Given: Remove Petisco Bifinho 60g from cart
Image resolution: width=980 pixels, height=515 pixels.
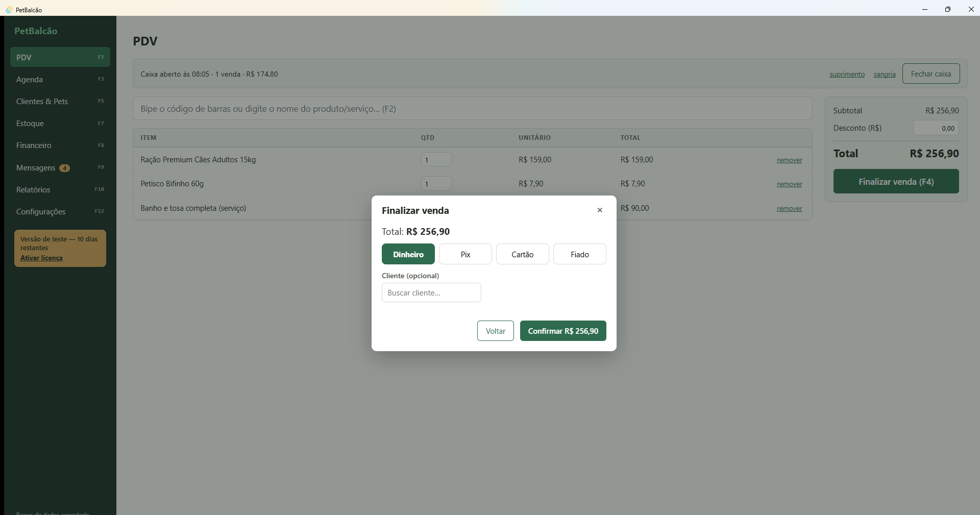Looking at the screenshot, I should click(x=789, y=184).
